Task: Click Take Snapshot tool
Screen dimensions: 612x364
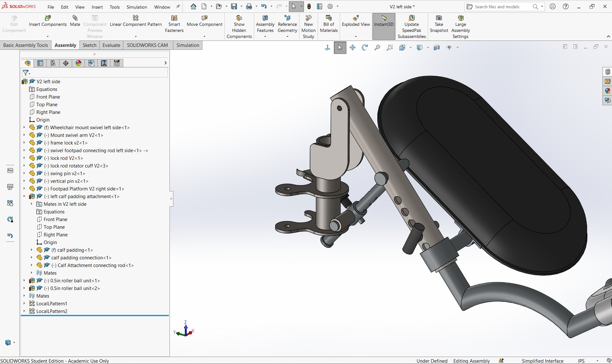Action: click(439, 24)
